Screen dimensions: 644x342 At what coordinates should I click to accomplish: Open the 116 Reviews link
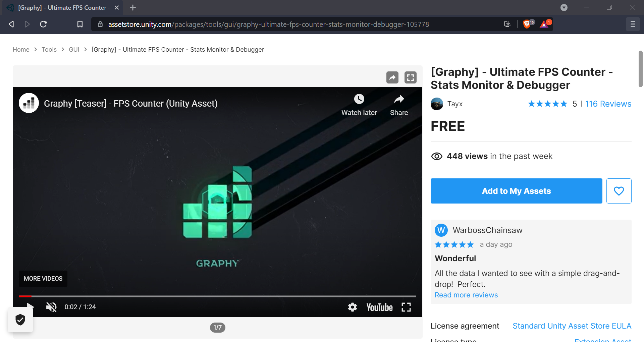click(x=608, y=104)
